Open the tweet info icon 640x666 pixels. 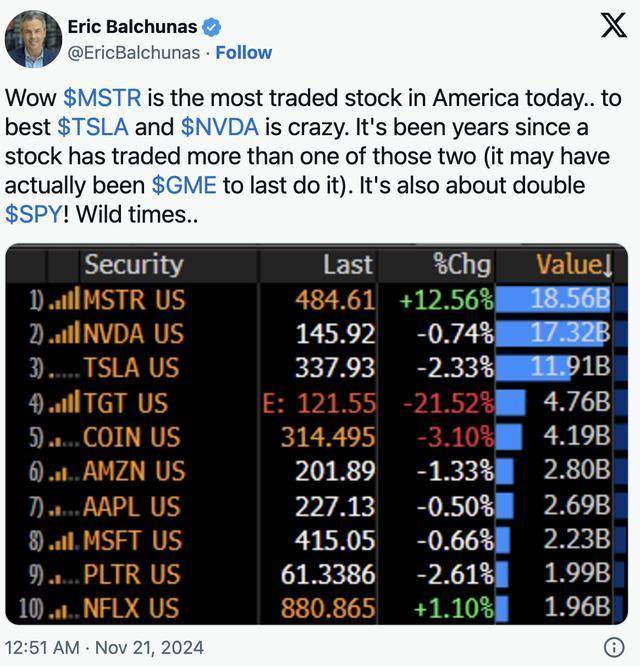pos(614,647)
